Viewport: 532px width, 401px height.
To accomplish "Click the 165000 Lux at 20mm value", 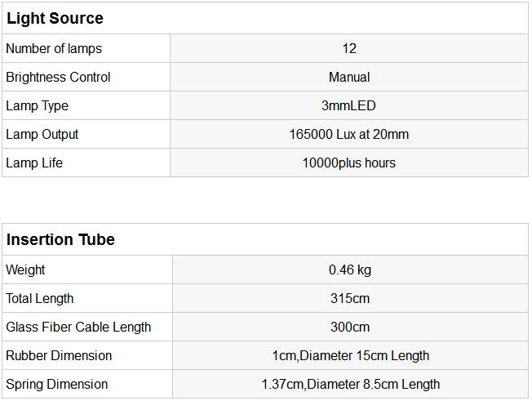I will click(349, 134).
